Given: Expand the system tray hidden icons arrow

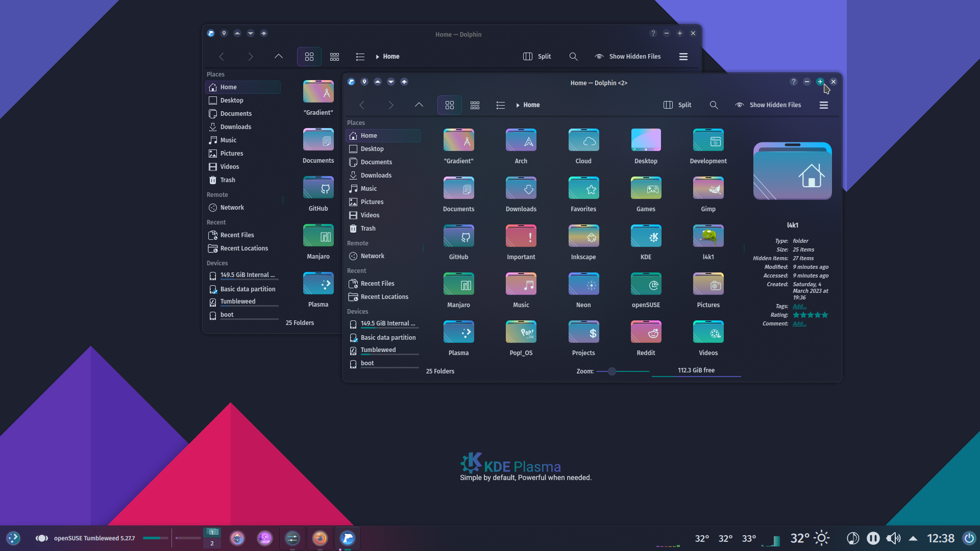Looking at the screenshot, I should point(913,538).
